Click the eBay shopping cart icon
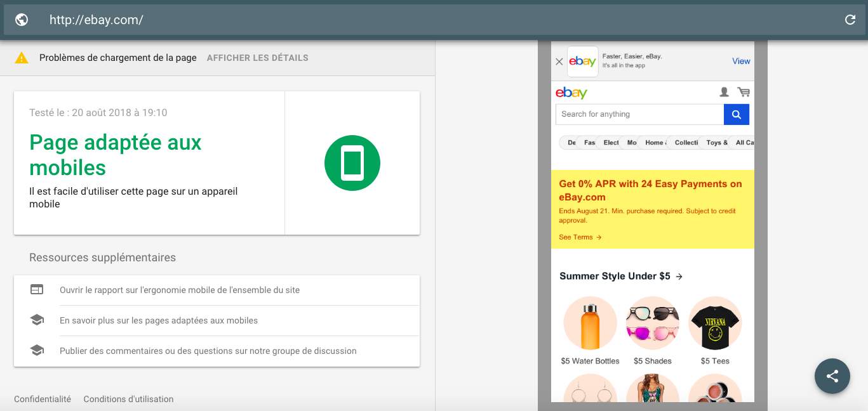The height and width of the screenshot is (411, 868). coord(744,93)
